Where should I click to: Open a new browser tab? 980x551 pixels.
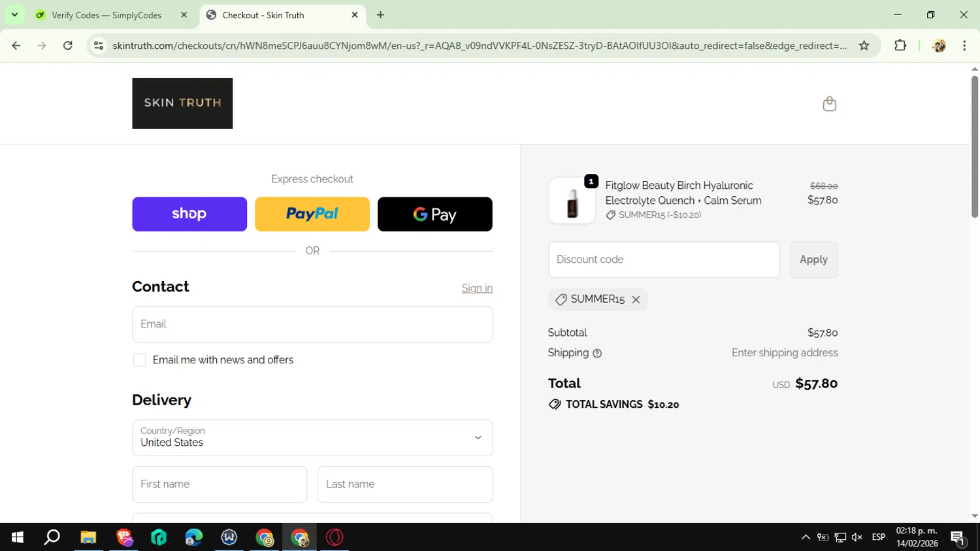tap(380, 15)
